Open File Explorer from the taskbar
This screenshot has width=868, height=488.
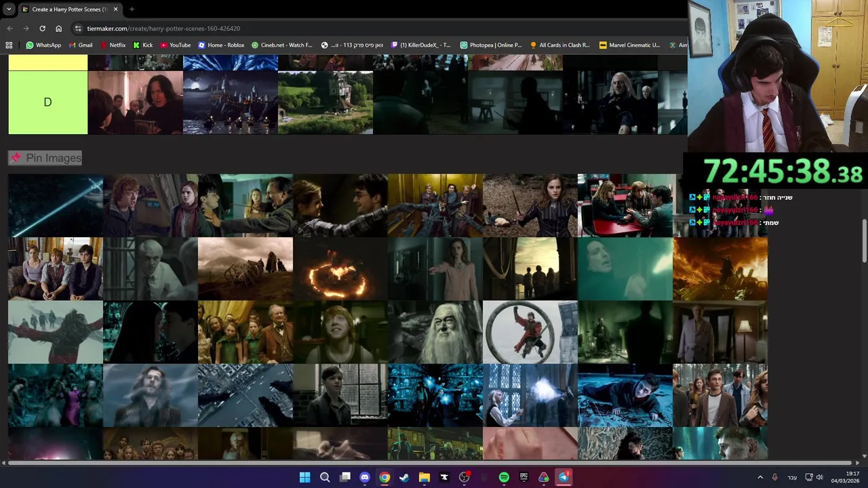[x=425, y=477]
